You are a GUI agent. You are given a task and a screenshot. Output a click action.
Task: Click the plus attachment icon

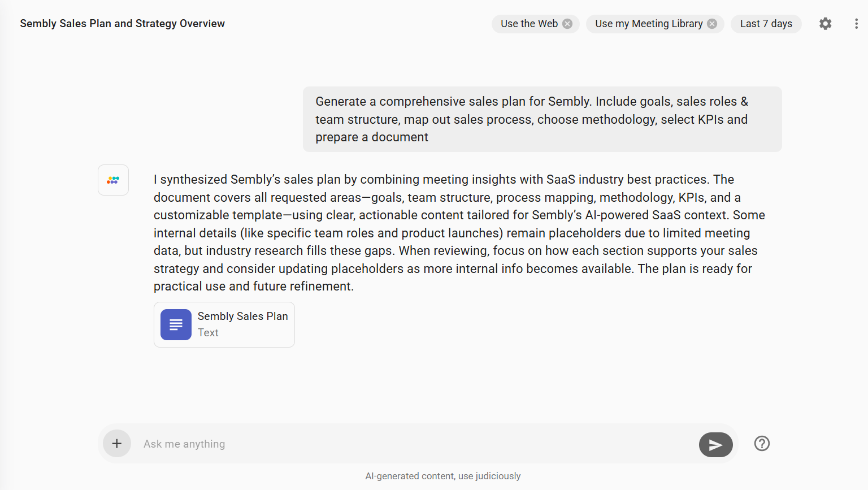117,444
